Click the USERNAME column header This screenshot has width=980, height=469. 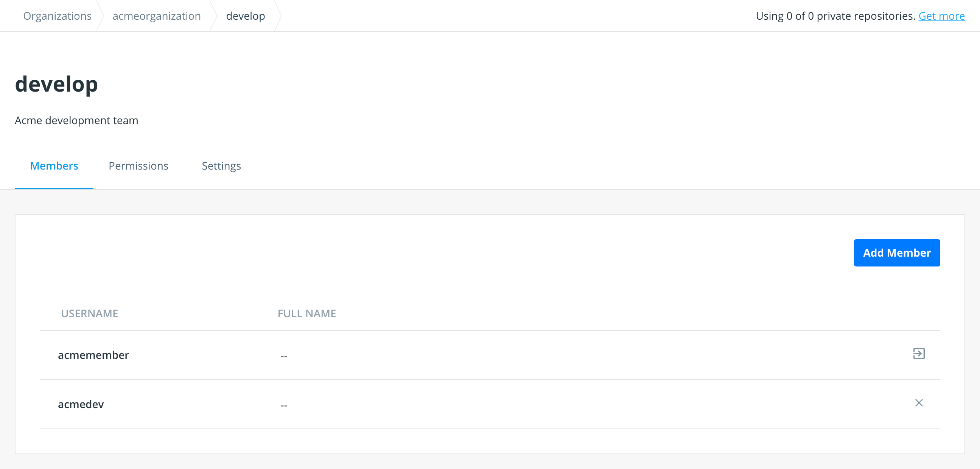click(x=90, y=313)
